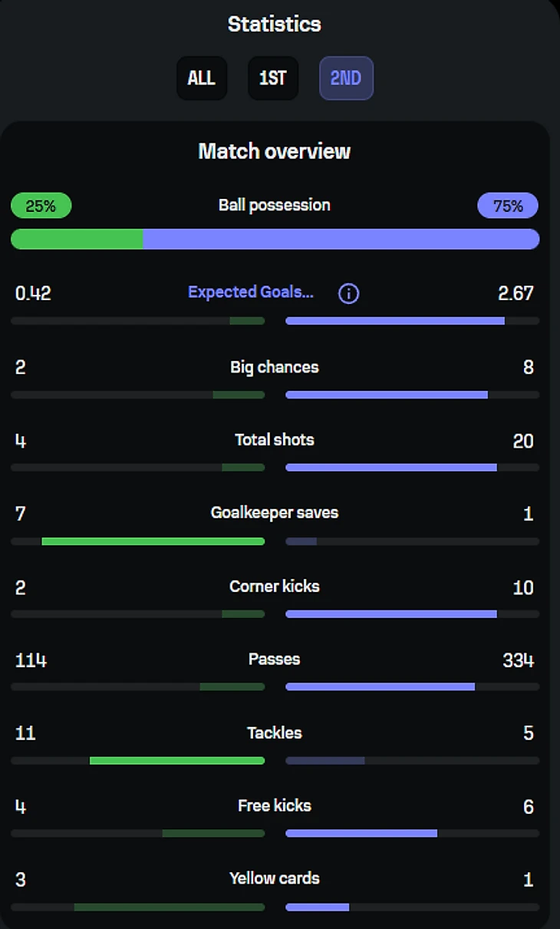Switch to the ALL statistics tab
560x929 pixels.
[x=202, y=78]
